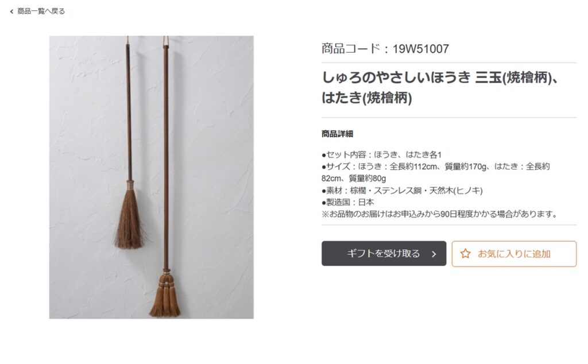The height and width of the screenshot is (364, 588).
Task: Click the サイズ detail line
Action: click(x=436, y=172)
